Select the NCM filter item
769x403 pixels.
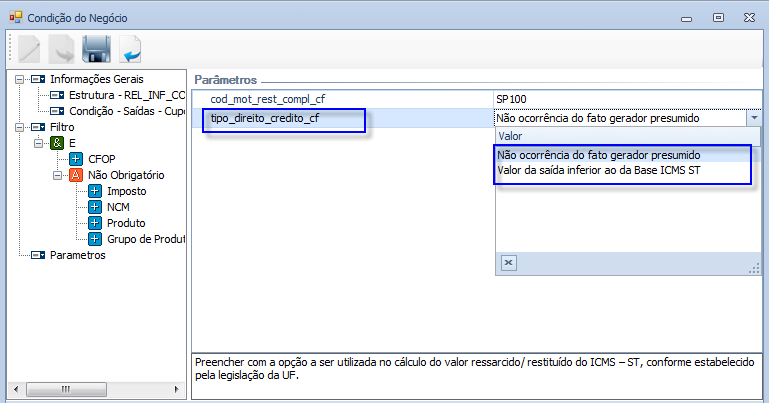click(x=118, y=207)
